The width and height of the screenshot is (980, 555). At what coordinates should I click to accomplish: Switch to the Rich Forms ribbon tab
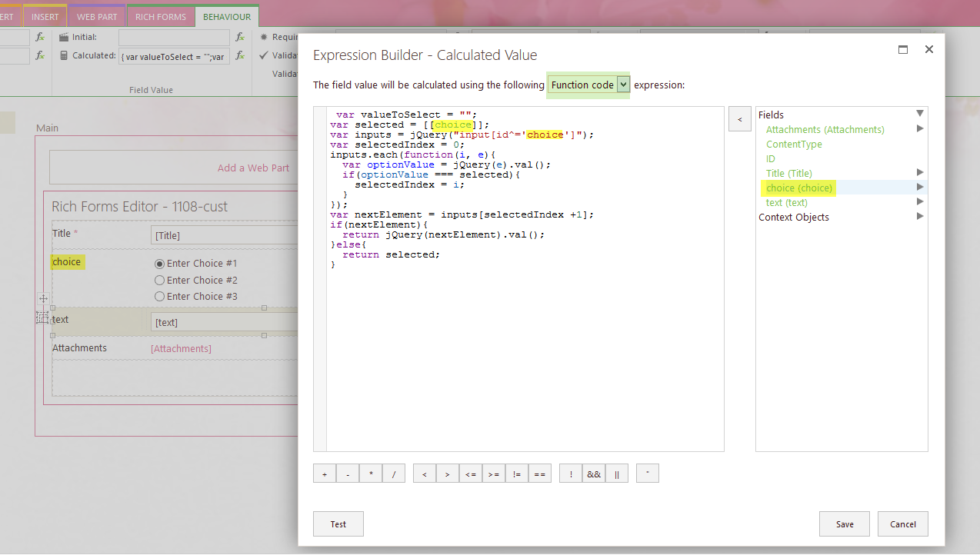point(161,17)
